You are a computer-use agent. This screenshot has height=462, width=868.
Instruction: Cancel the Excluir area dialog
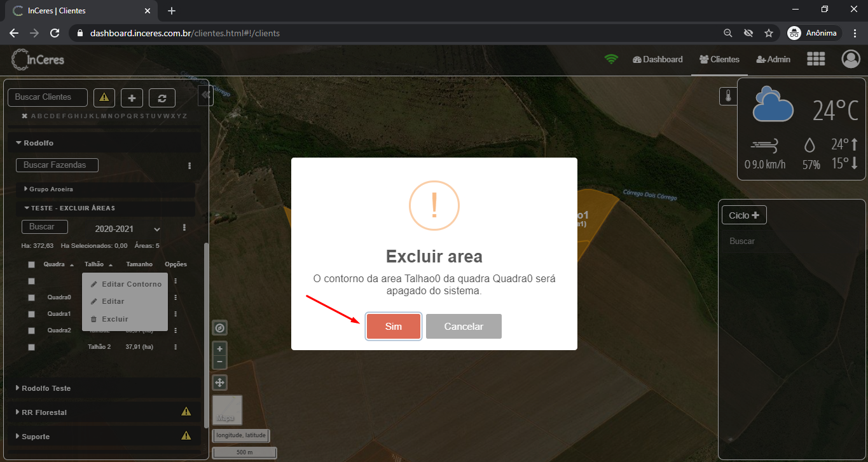pyautogui.click(x=464, y=326)
